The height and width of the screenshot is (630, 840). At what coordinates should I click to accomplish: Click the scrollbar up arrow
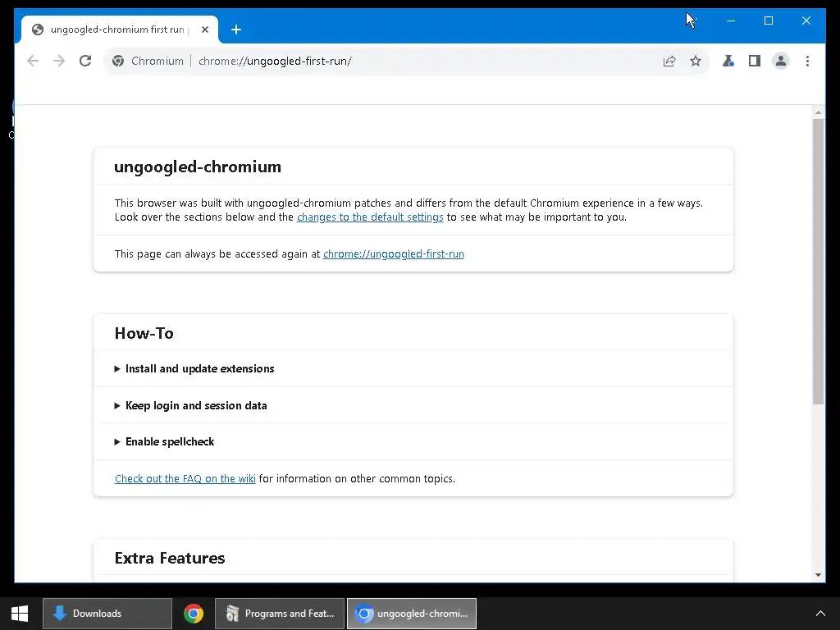[818, 112]
